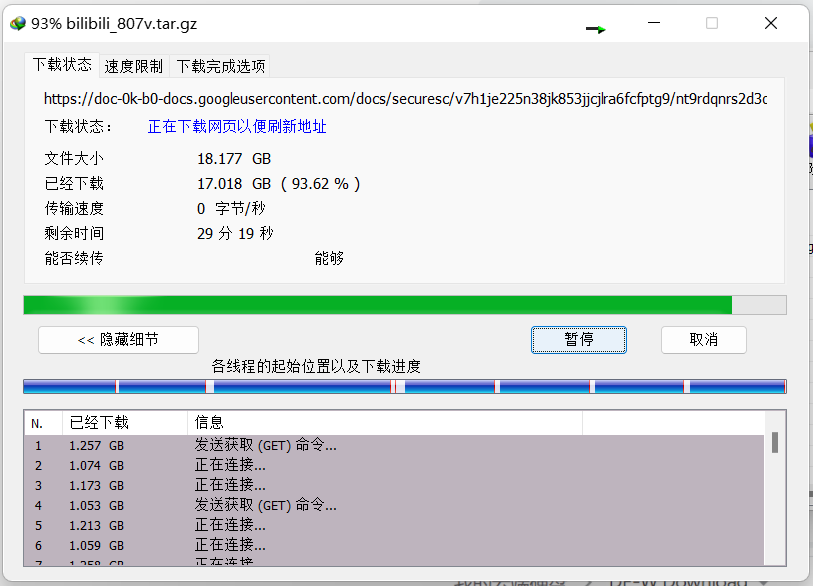
Task: Click the 剩余时间 label
Action: [x=74, y=233]
